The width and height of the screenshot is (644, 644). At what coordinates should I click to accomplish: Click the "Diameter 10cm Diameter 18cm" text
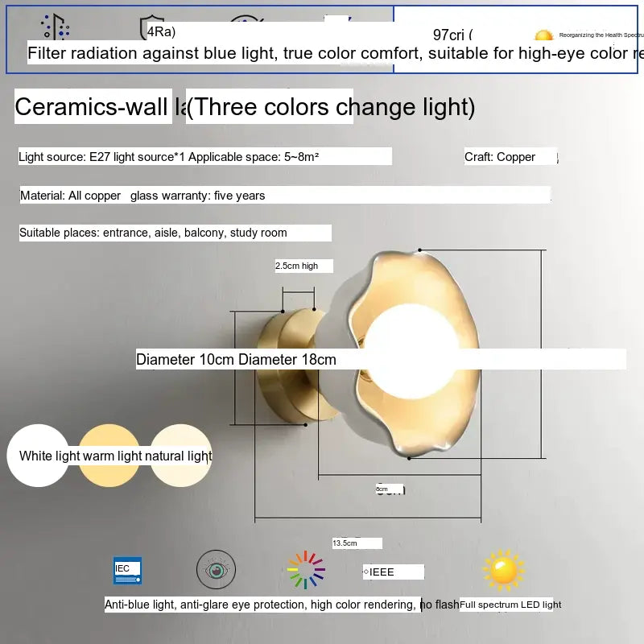point(236,359)
